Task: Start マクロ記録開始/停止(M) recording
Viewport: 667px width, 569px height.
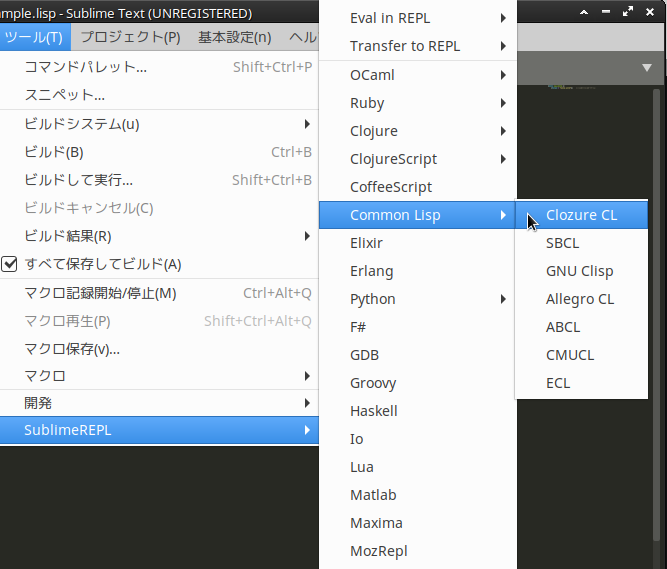Action: (159, 293)
